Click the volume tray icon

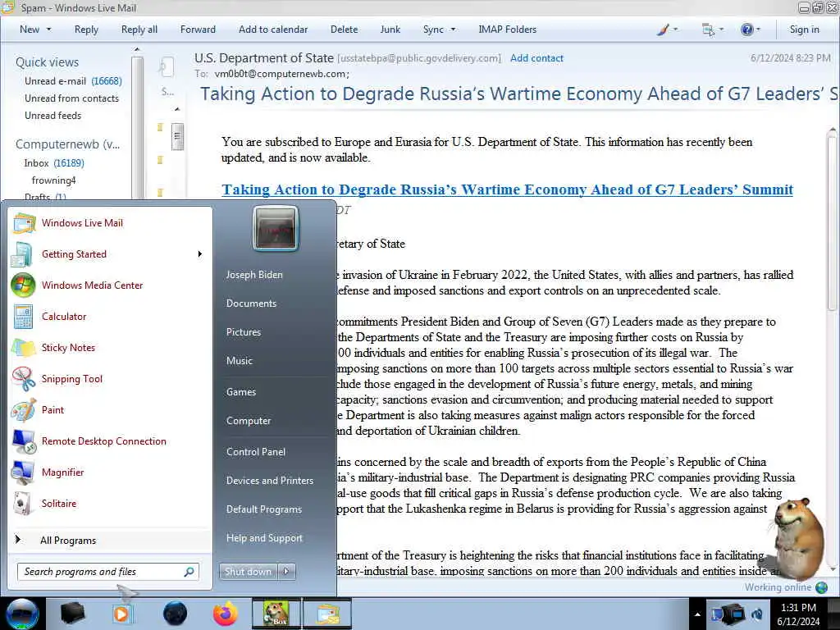(x=757, y=614)
